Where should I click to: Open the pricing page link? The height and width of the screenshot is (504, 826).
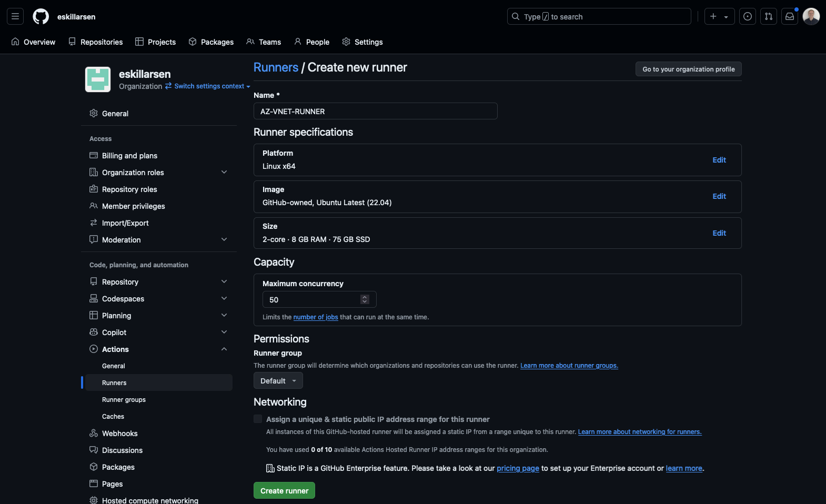pyautogui.click(x=518, y=468)
